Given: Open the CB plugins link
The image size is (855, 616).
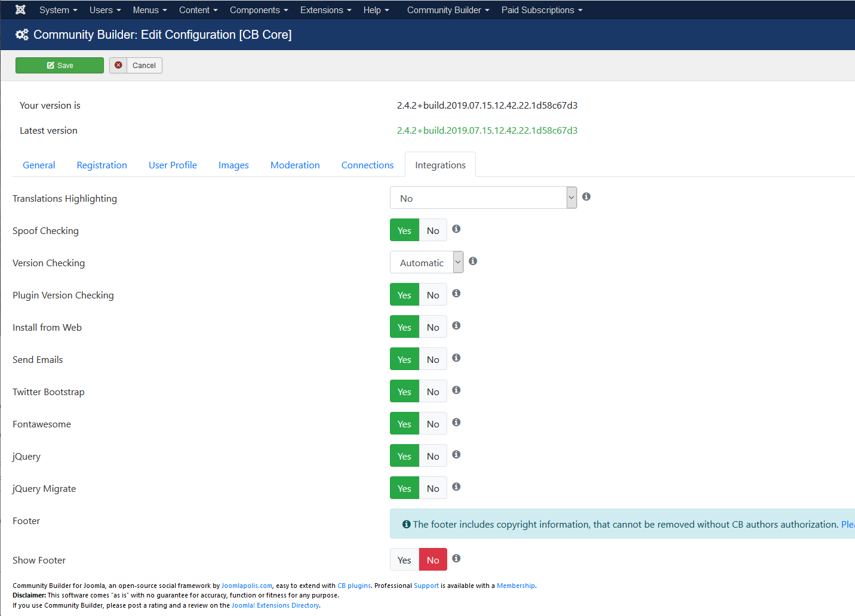Looking at the screenshot, I should [354, 586].
